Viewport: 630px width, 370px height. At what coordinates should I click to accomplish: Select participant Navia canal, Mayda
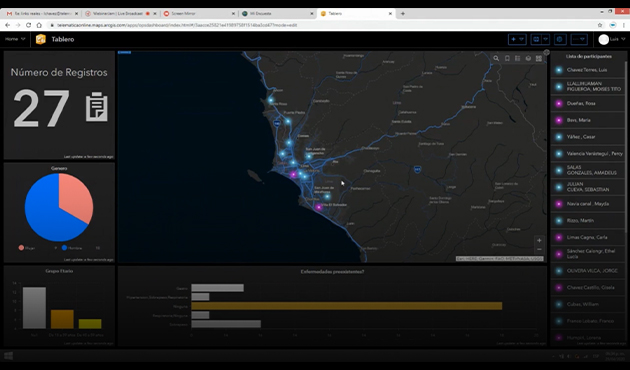pos(588,204)
